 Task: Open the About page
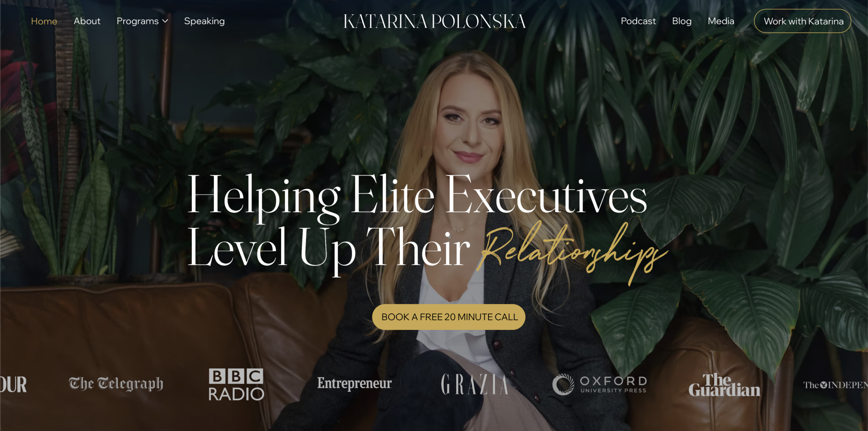coord(87,21)
